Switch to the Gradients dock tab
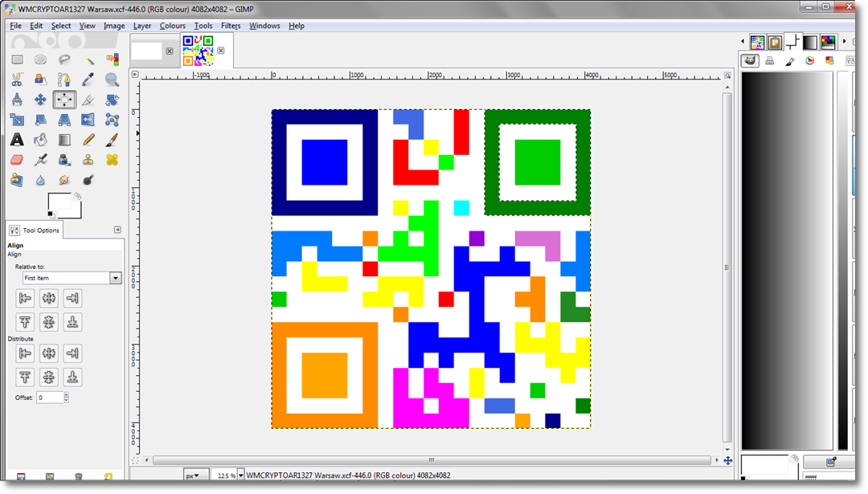 click(810, 42)
